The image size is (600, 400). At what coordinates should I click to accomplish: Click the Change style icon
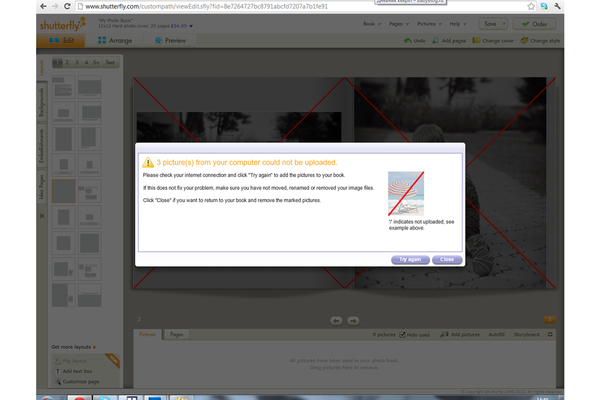pos(543,40)
